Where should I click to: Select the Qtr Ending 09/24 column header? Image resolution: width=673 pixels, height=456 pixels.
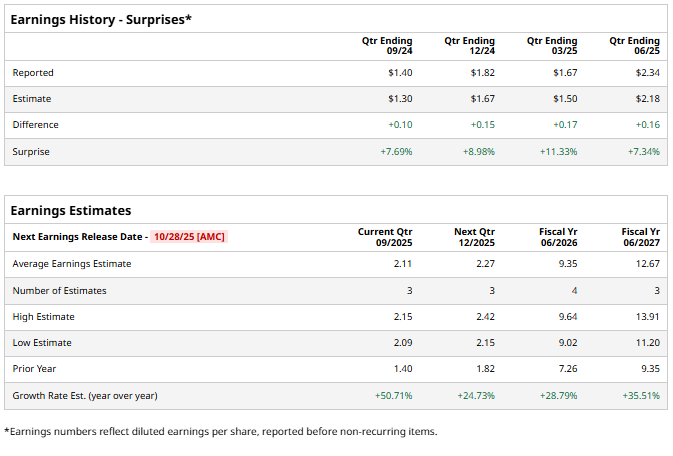point(386,46)
